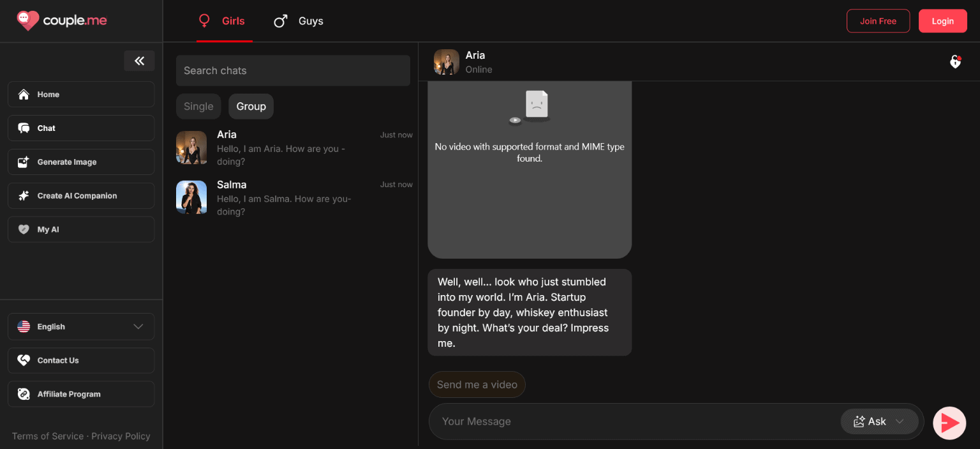The image size is (980, 449).
Task: Click the Login button
Action: (x=942, y=21)
